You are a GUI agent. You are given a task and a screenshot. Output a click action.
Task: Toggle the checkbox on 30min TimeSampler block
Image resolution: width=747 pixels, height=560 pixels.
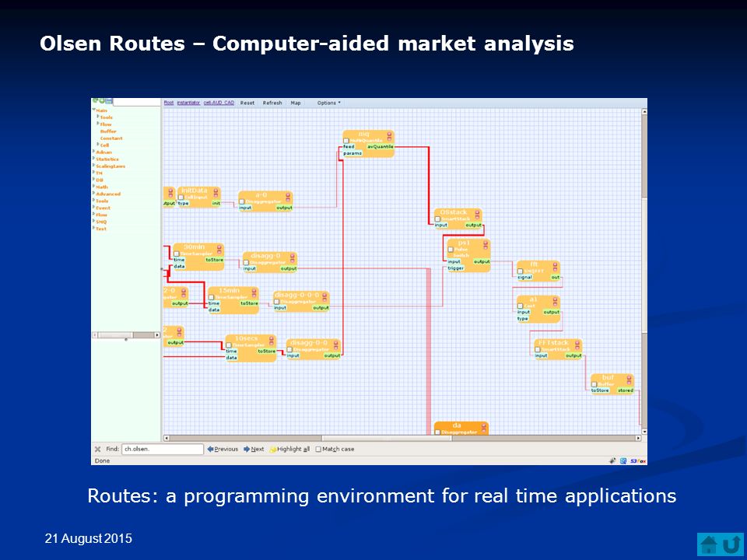coord(177,254)
